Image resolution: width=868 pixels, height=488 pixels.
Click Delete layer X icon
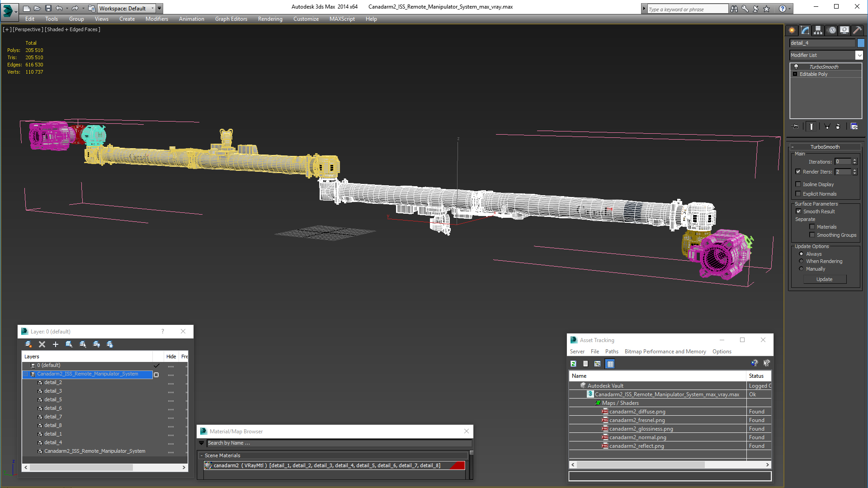(42, 344)
